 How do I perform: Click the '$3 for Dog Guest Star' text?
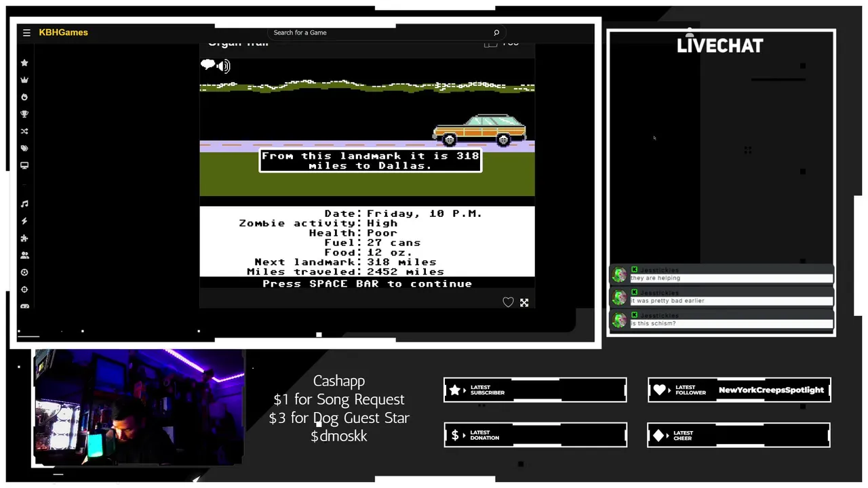point(338,418)
